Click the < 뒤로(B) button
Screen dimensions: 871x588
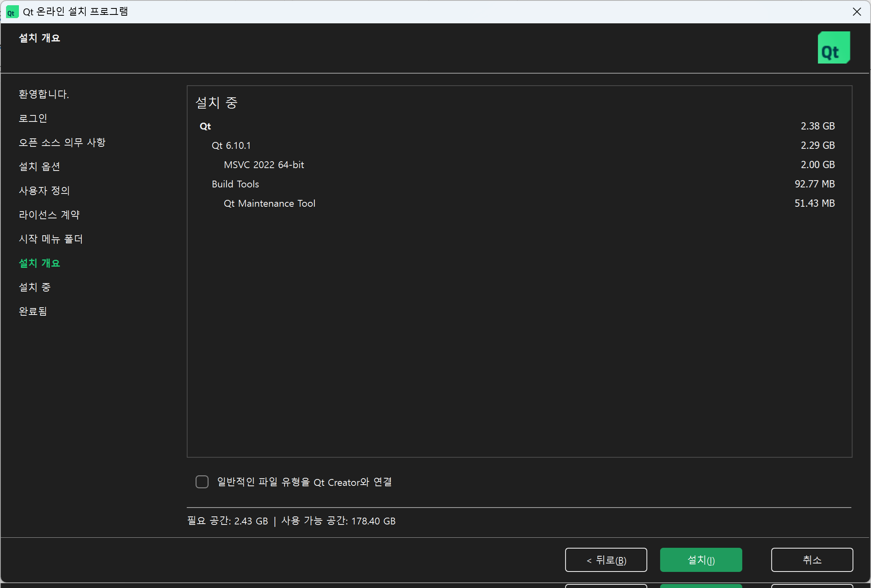point(606,559)
